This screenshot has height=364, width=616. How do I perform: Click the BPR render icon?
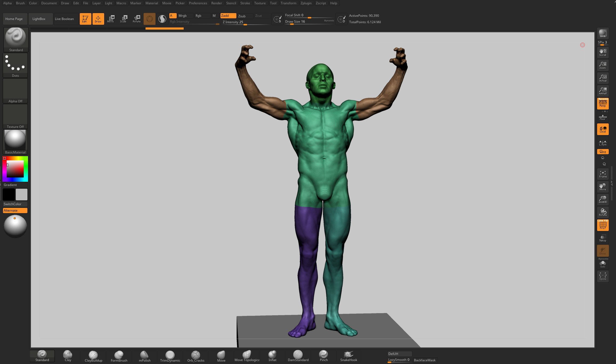(603, 33)
